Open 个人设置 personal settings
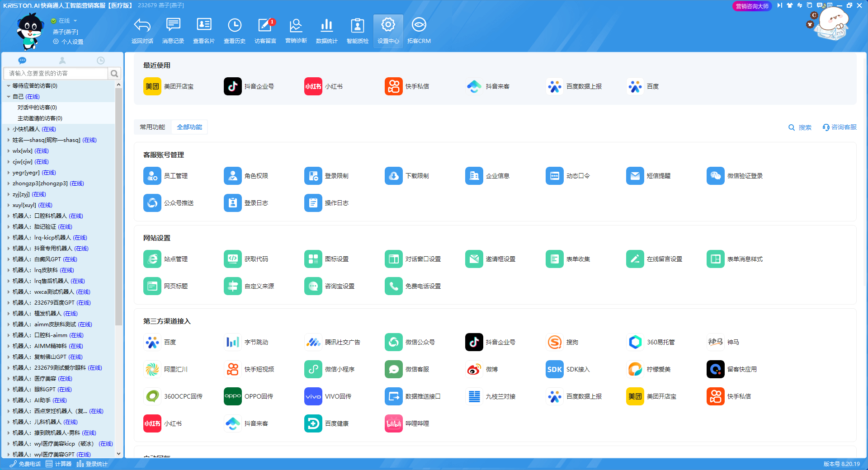The width and height of the screenshot is (868, 470). tap(68, 42)
